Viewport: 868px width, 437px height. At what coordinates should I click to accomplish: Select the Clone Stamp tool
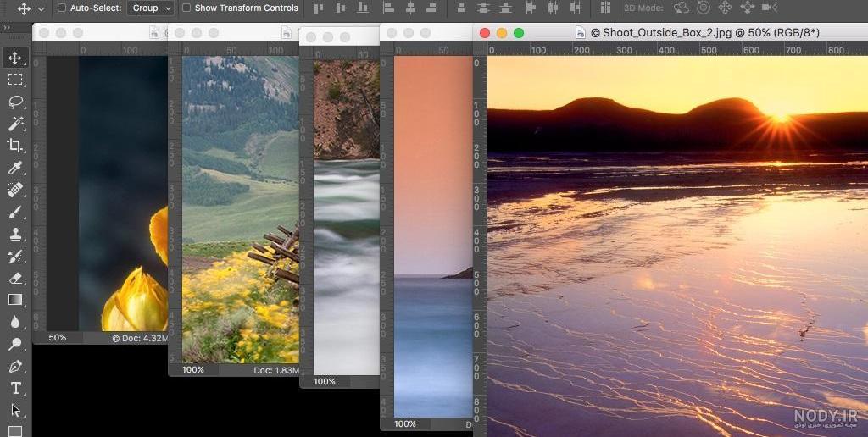click(x=15, y=234)
